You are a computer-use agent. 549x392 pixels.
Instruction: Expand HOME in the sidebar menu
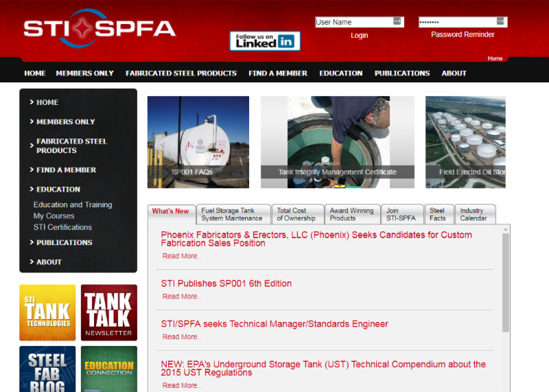tap(44, 102)
